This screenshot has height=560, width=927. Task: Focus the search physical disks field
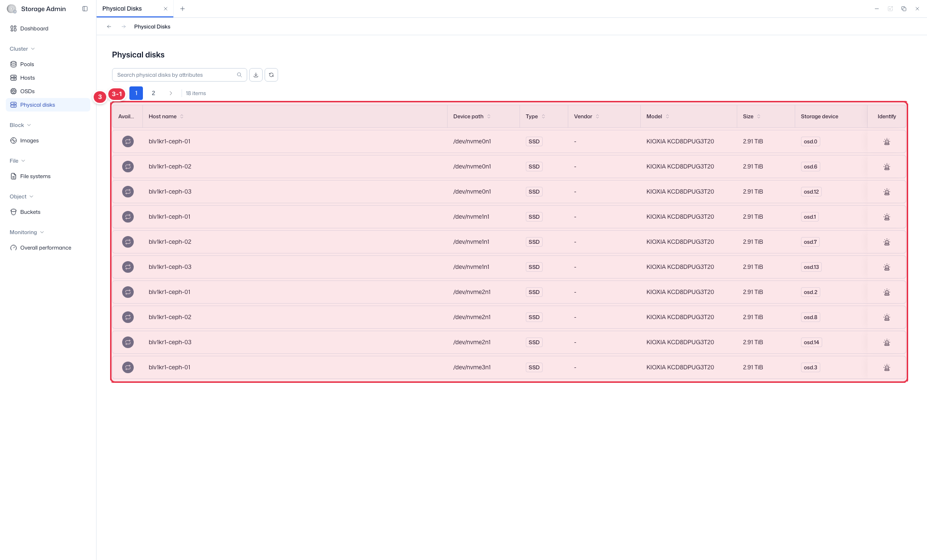tap(180, 75)
